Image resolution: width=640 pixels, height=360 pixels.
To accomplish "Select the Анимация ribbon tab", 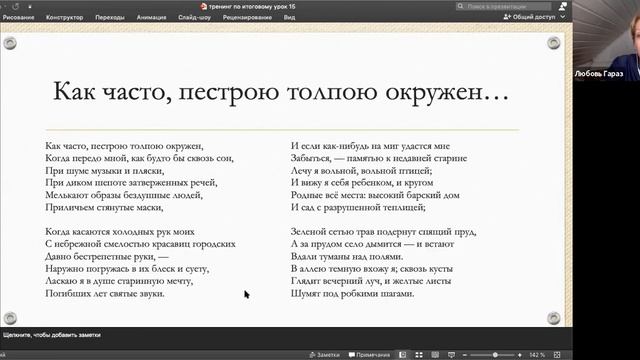I will 151,18.
